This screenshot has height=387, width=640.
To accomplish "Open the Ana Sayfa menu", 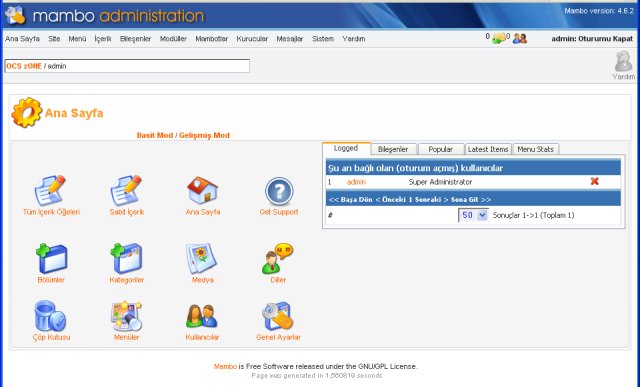I will tap(22, 39).
